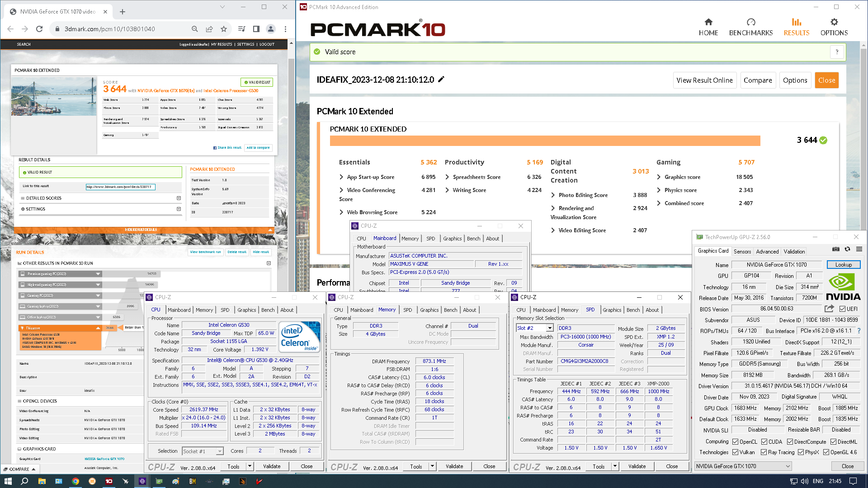
Task: Click the bus interface question mark in GPU-Z
Action: (x=859, y=331)
